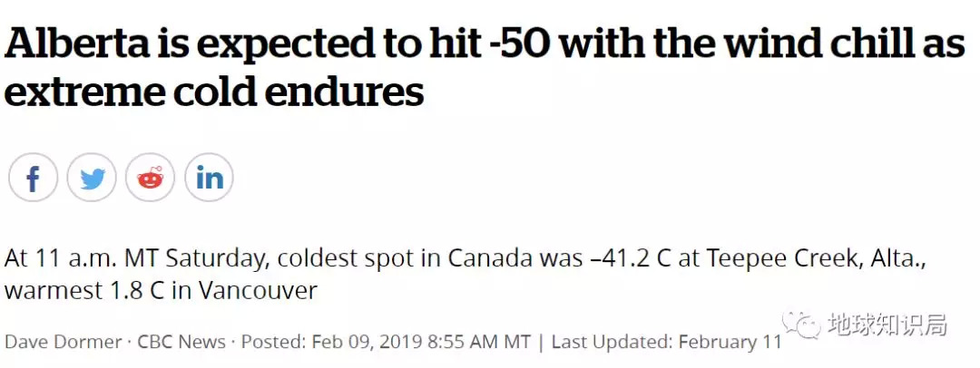
Task: Click "extreme cold endures" in the headline
Action: 214,93
